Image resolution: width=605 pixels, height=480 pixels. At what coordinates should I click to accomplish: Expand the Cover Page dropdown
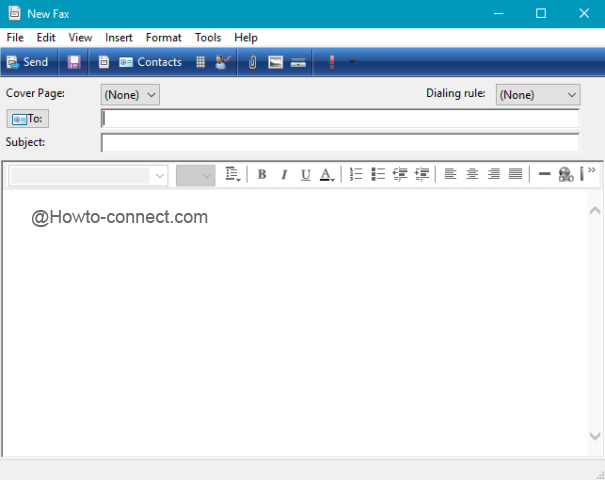click(130, 95)
